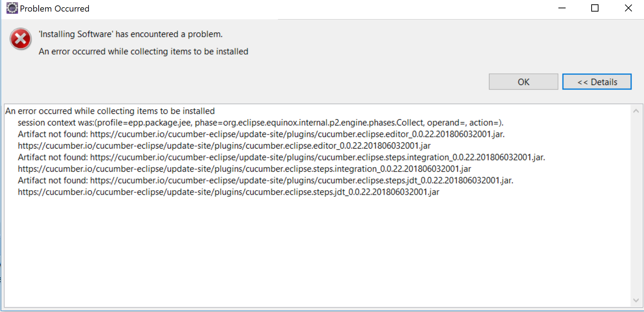The height and width of the screenshot is (312, 644).
Task: Click the 'Problem Occurred' title text
Action: [x=55, y=9]
